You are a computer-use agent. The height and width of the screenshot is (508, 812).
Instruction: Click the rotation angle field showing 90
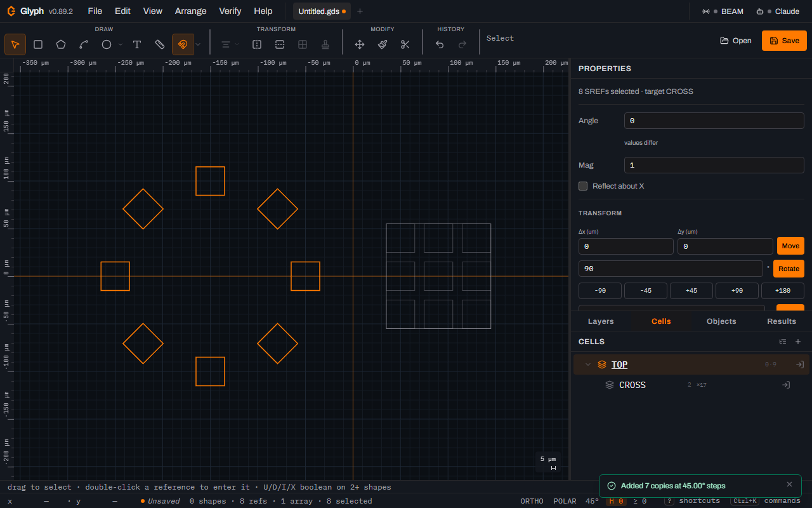coord(671,269)
